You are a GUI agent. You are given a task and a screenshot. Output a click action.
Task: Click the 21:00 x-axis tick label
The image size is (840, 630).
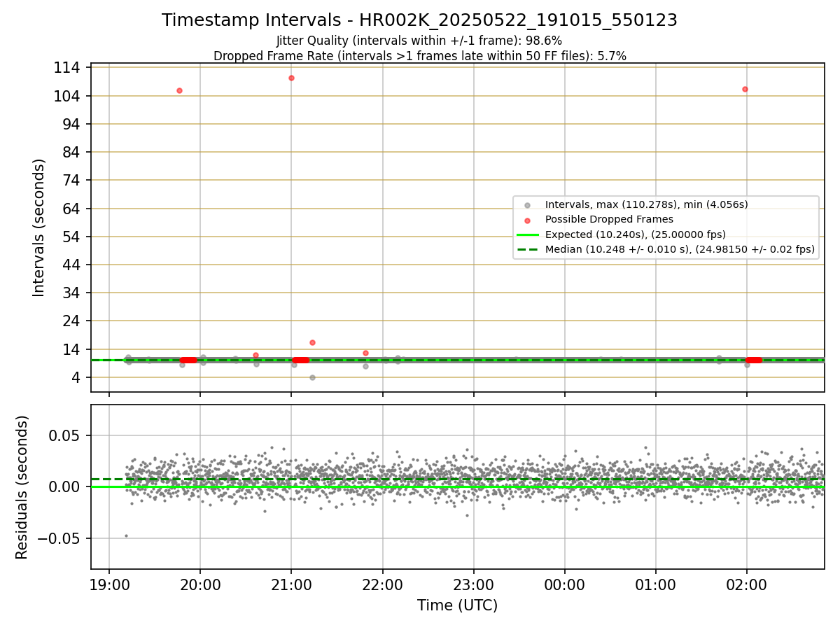tap(291, 584)
